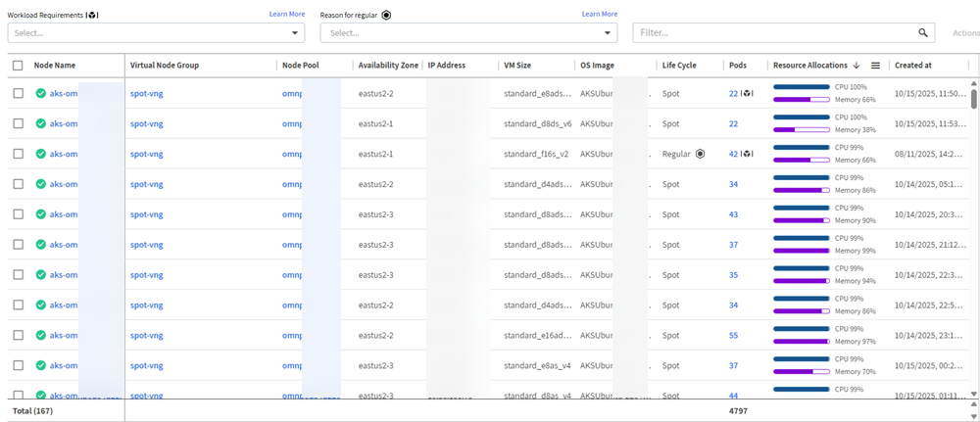The image size is (980, 422).
Task: Check the box for the standard_d8ds_v6 node
Action: tap(18, 124)
